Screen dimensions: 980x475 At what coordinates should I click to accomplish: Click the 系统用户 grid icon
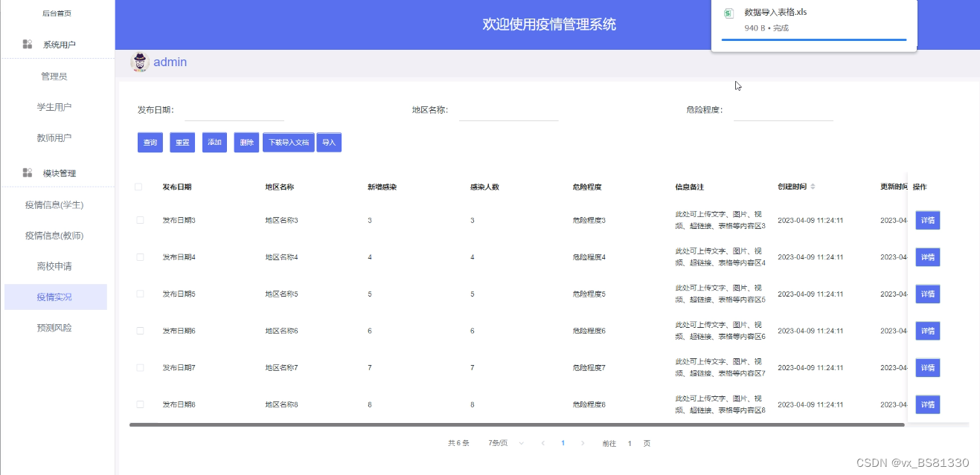[28, 45]
